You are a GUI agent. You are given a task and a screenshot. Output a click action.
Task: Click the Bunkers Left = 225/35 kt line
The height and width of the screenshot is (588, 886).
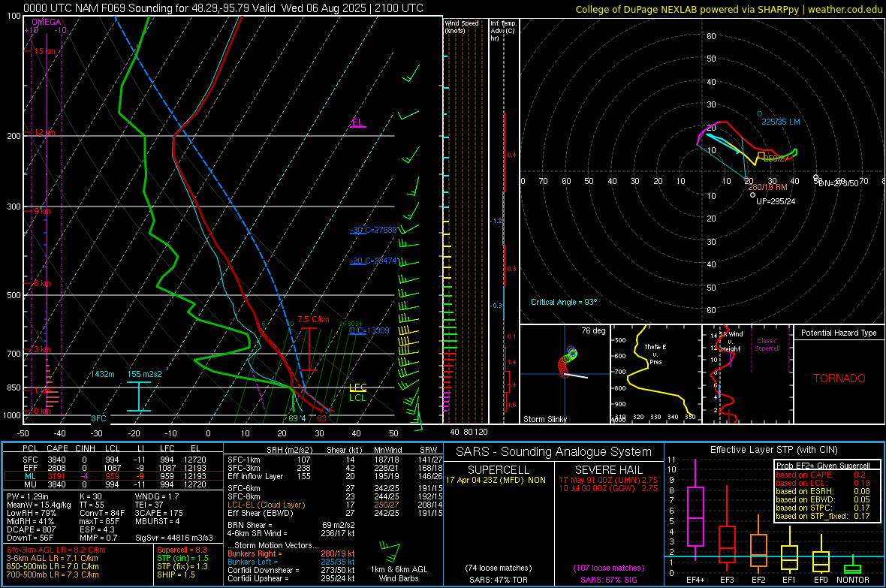pyautogui.click(x=291, y=562)
